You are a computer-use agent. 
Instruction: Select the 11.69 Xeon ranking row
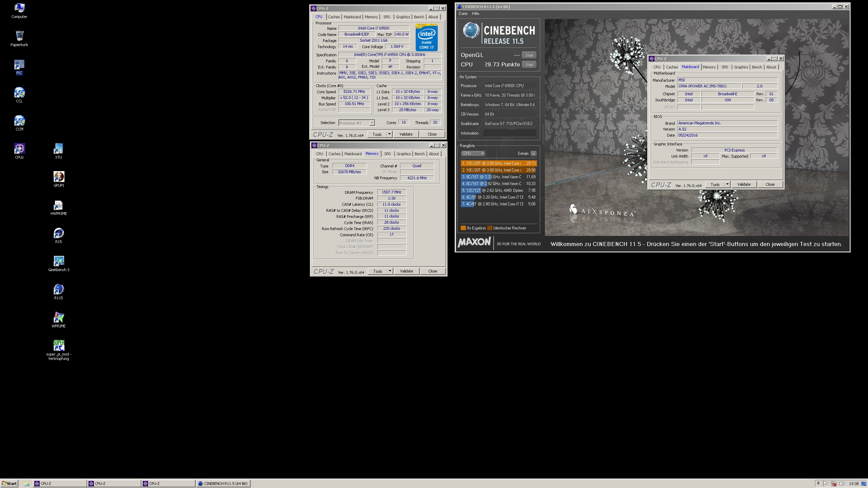[x=499, y=177]
